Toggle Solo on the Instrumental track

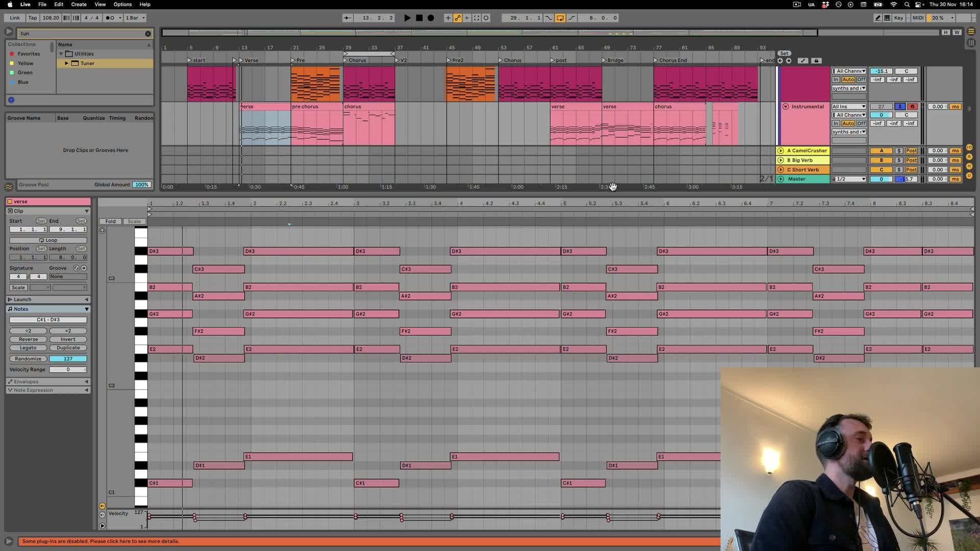[900, 107]
